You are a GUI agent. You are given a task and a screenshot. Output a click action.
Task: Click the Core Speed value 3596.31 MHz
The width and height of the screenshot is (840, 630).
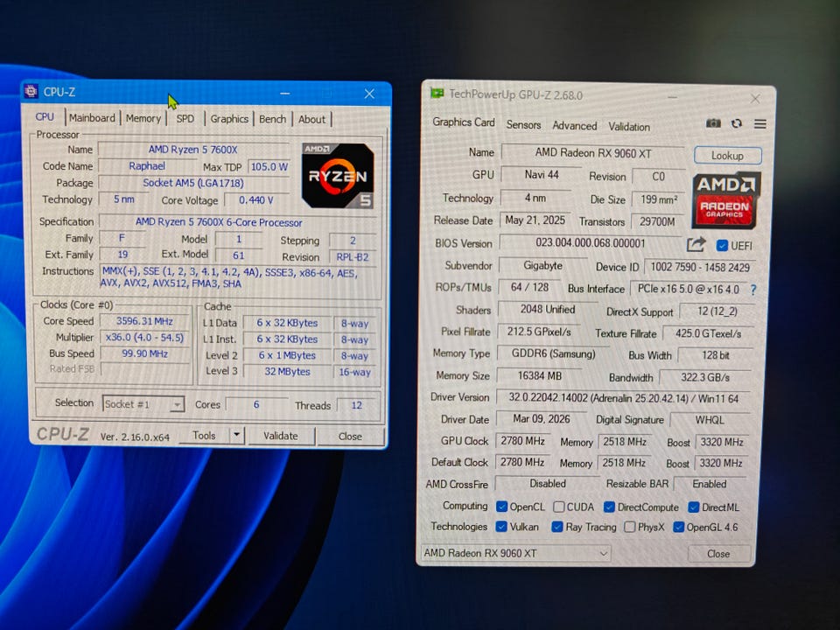[x=144, y=321]
